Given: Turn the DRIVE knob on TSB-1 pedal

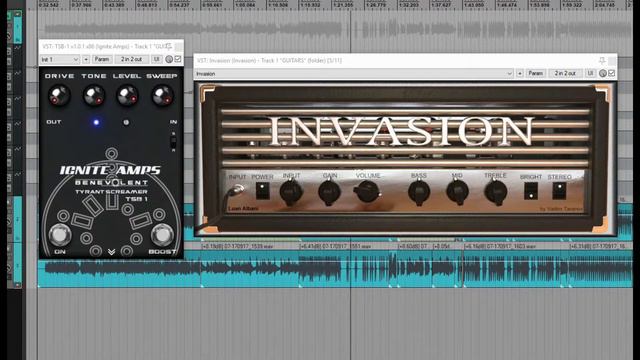Looking at the screenshot, I should point(59,96).
